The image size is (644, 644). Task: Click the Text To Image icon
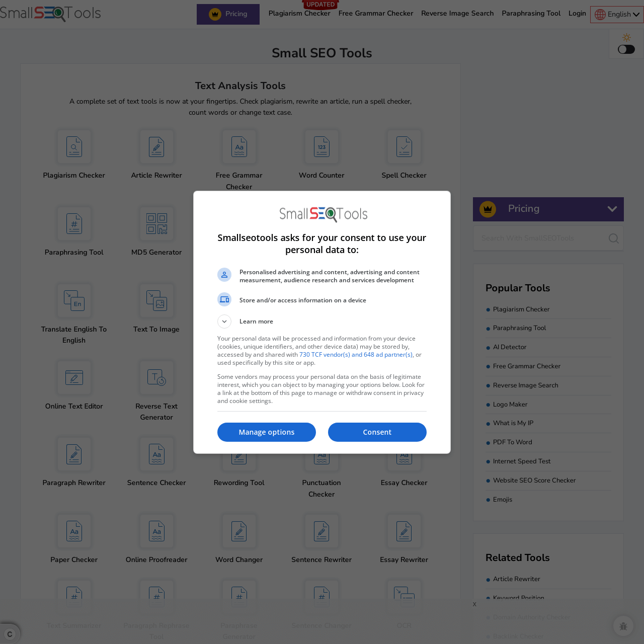[156, 300]
